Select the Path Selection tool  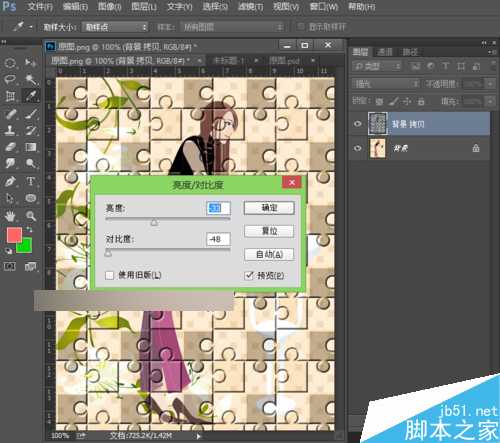point(10,198)
